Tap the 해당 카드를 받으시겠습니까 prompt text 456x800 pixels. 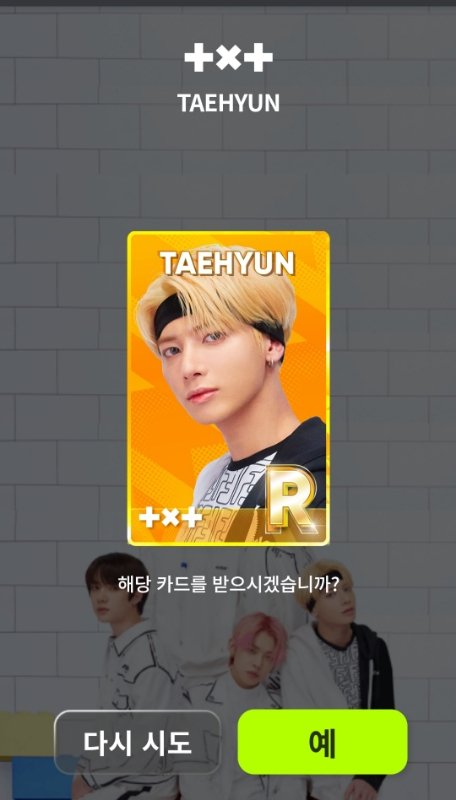click(229, 584)
